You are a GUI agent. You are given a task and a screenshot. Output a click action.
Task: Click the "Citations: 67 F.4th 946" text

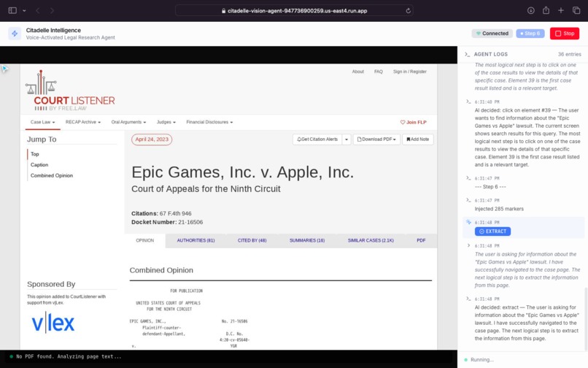coord(161,213)
